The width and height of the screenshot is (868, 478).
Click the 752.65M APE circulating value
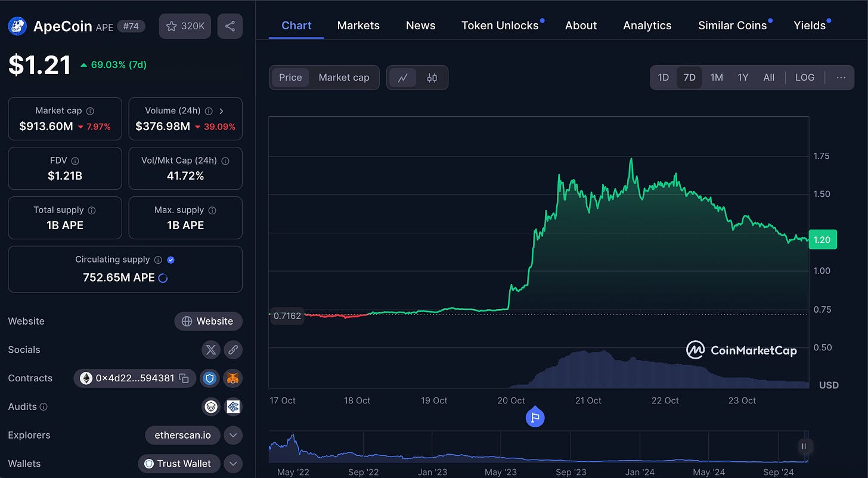click(119, 277)
